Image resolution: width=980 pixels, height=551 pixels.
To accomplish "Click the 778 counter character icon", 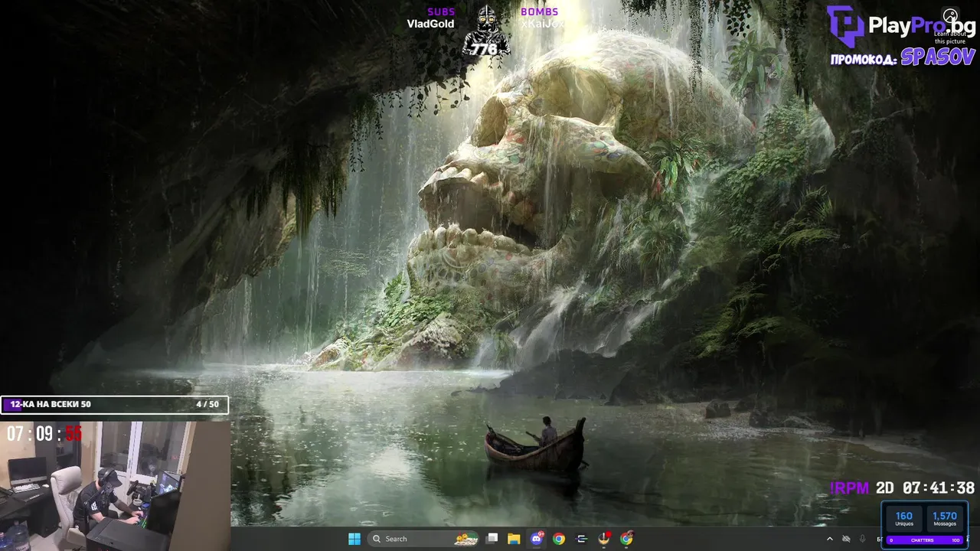I will coord(487,31).
